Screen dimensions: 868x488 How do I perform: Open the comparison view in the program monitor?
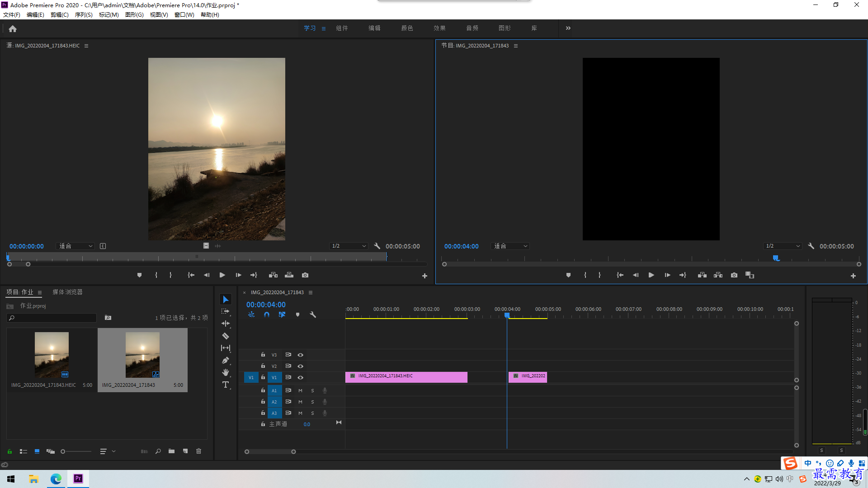750,275
